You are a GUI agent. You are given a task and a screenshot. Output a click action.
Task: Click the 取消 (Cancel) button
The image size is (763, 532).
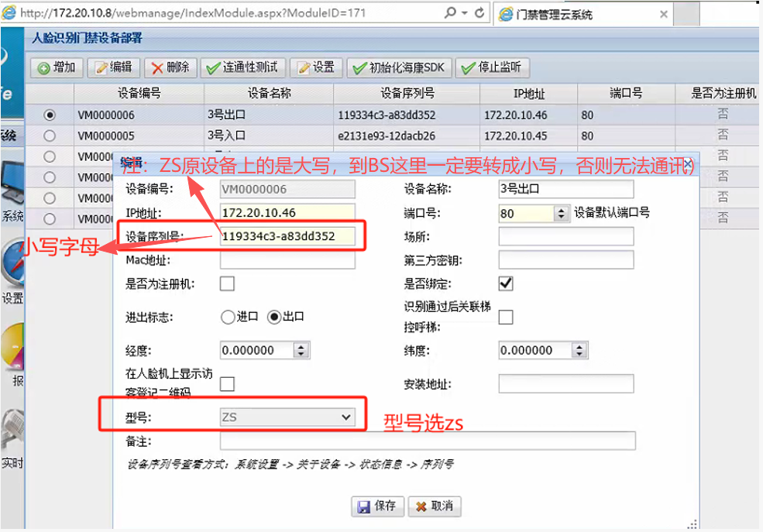click(435, 506)
